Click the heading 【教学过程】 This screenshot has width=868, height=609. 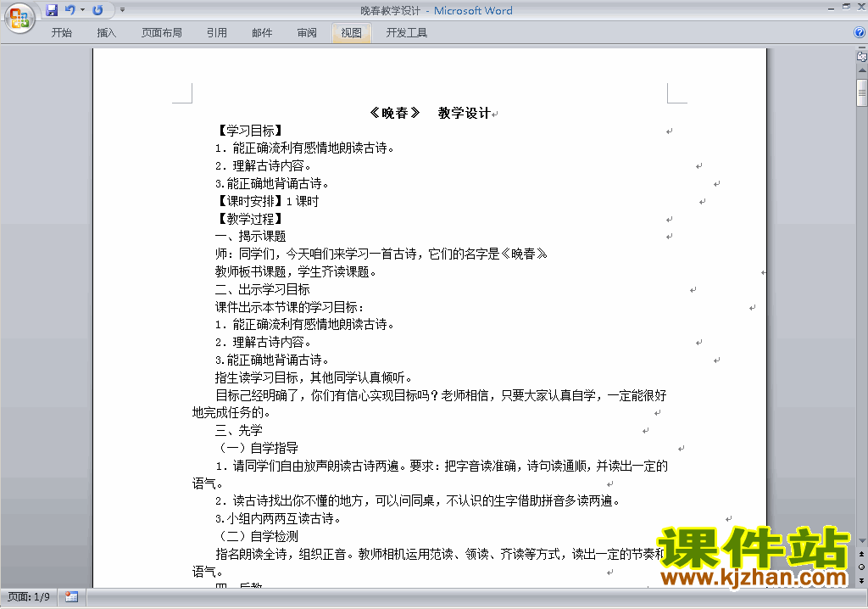pyautogui.click(x=250, y=219)
